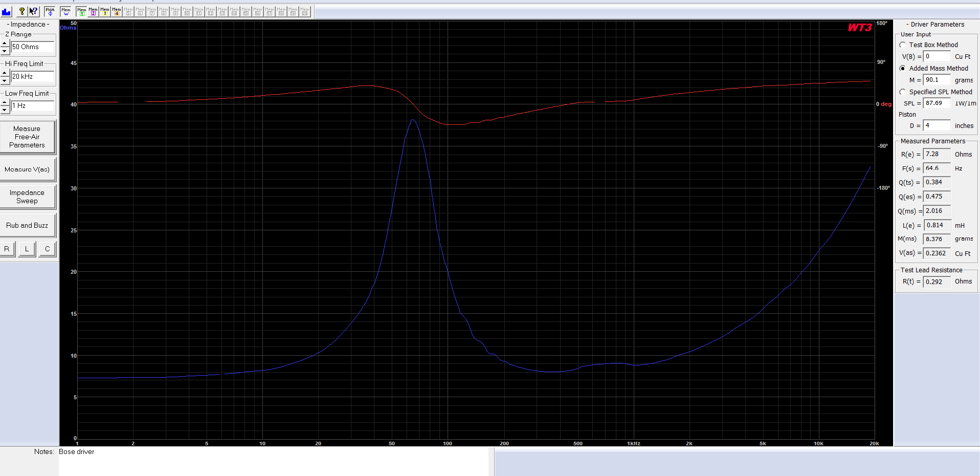Select the Mem 8 memory slot icon
Screen dimensions: 980x476
tap(164, 11)
